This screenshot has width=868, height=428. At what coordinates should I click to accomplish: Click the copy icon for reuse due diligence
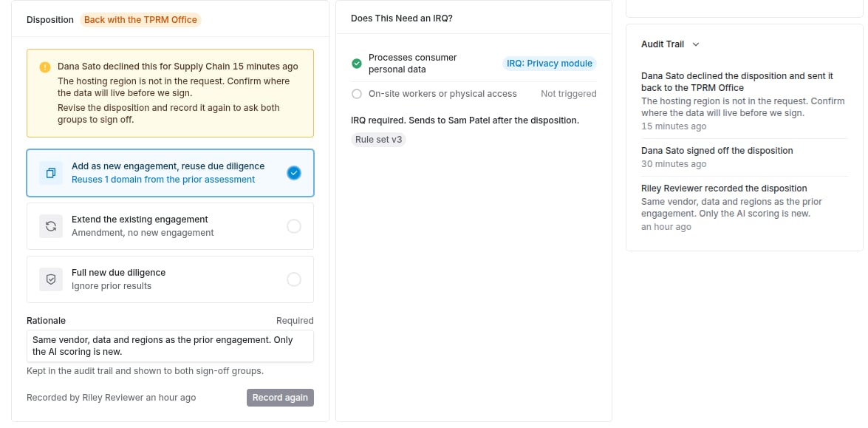51,173
